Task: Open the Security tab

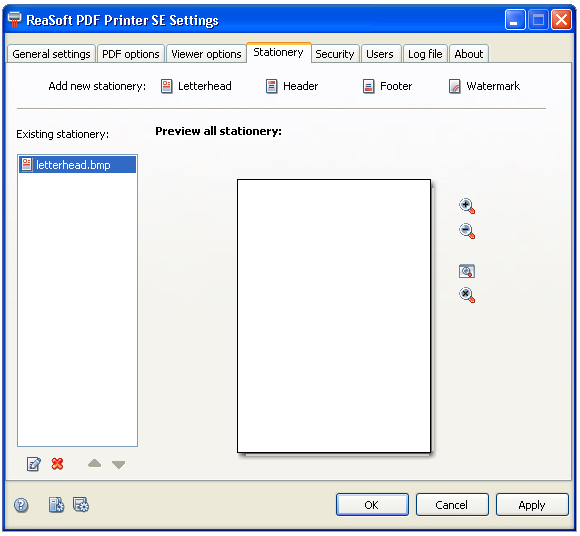Action: click(335, 54)
